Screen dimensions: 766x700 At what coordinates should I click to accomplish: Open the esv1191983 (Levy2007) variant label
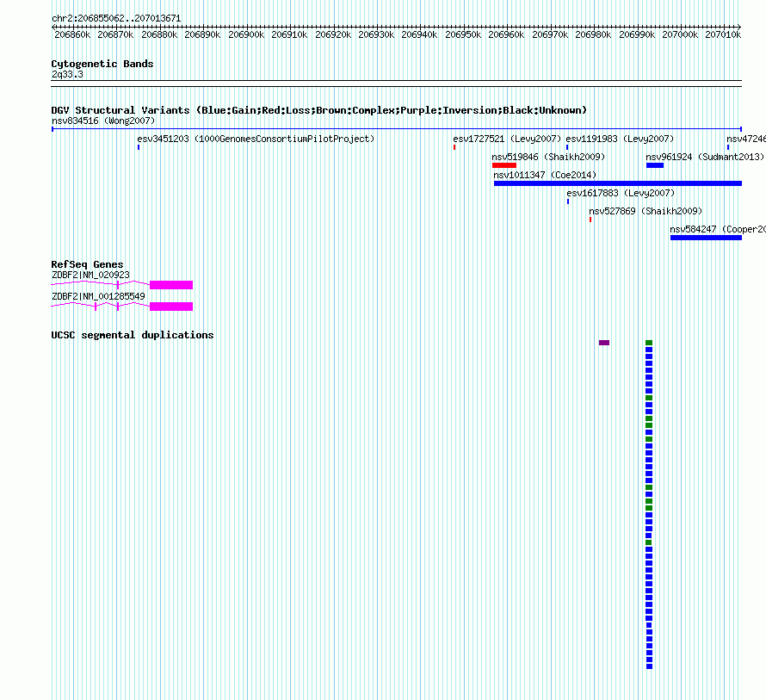[620, 139]
